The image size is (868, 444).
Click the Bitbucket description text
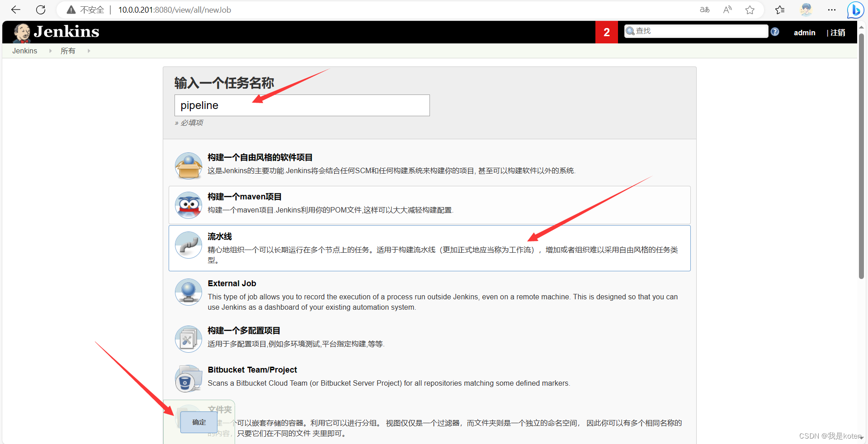point(389,383)
